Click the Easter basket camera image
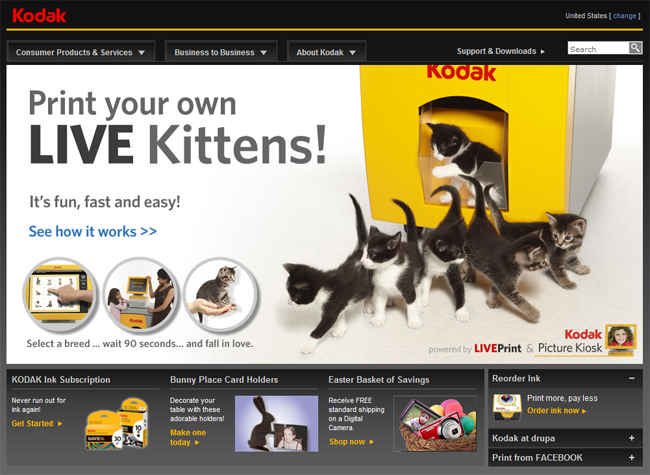650x475 pixels. 435,424
